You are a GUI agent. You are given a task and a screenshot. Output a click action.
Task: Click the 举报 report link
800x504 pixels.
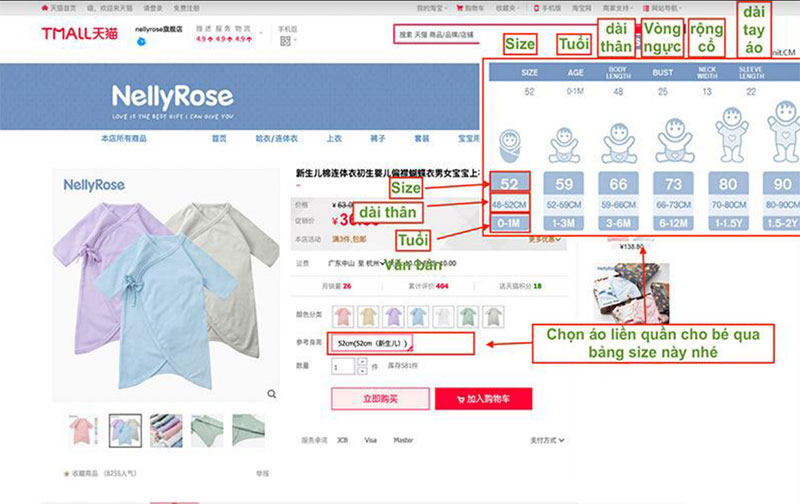[262, 473]
